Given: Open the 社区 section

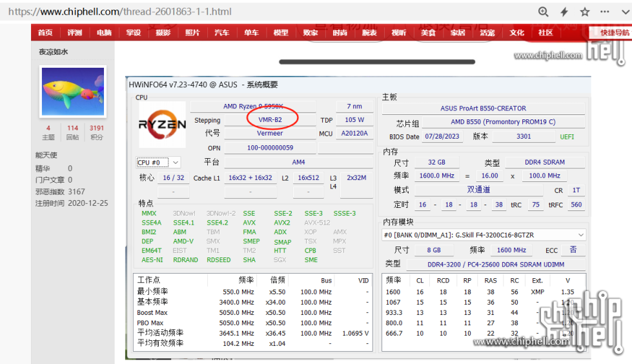Looking at the screenshot, I should (545, 33).
